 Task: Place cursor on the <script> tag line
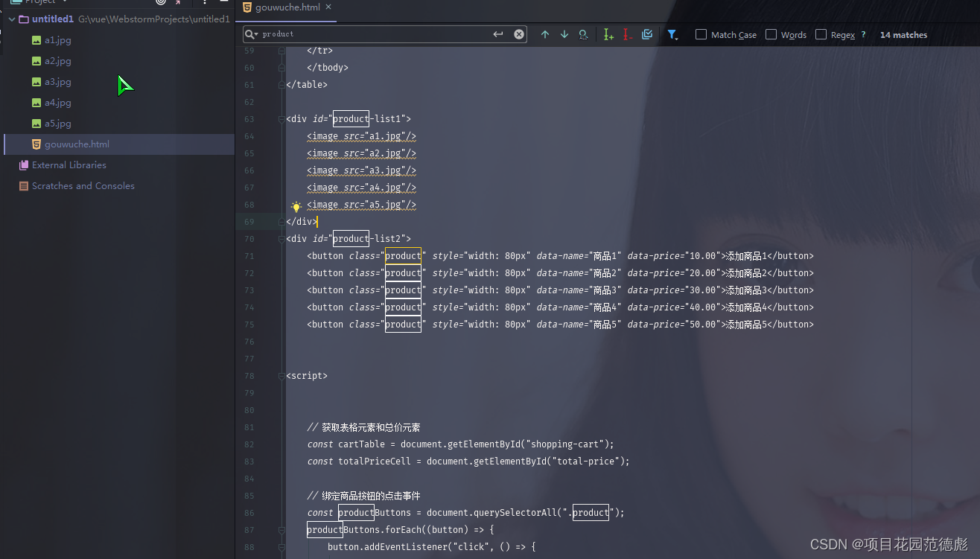click(307, 376)
